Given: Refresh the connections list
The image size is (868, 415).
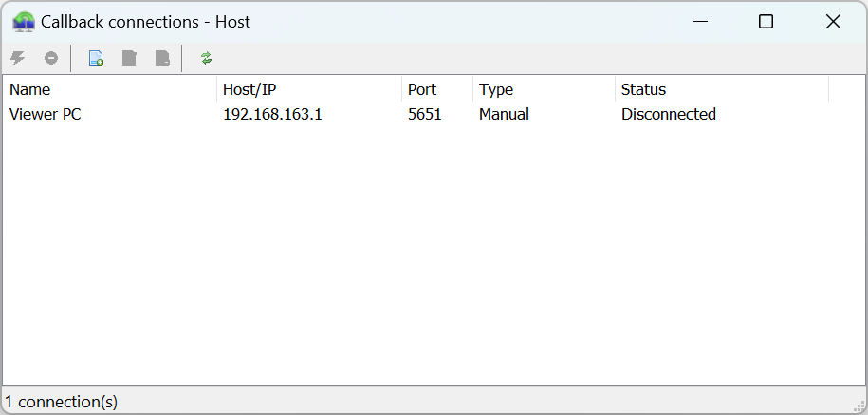Looking at the screenshot, I should point(207,58).
